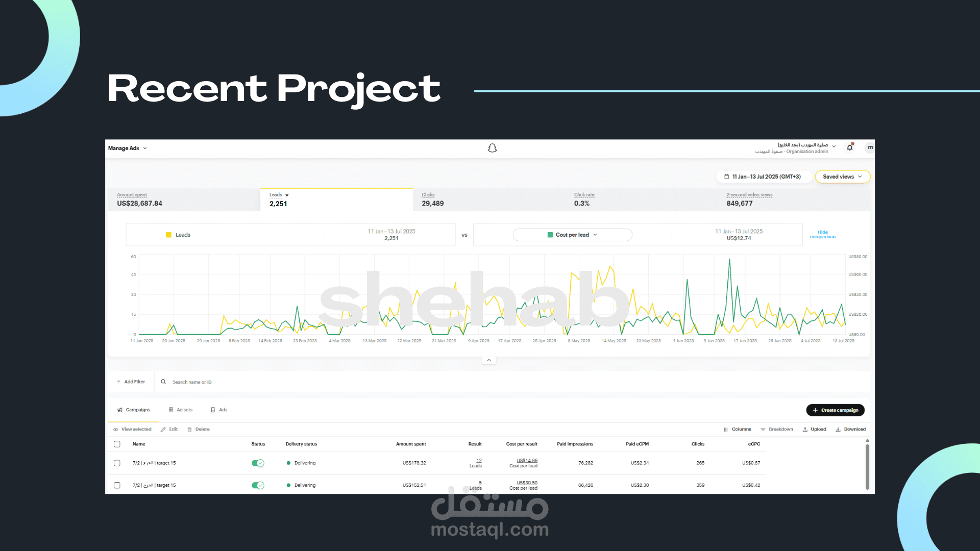This screenshot has height=551, width=980.
Task: Click the Ads page icon
Action: coord(213,410)
